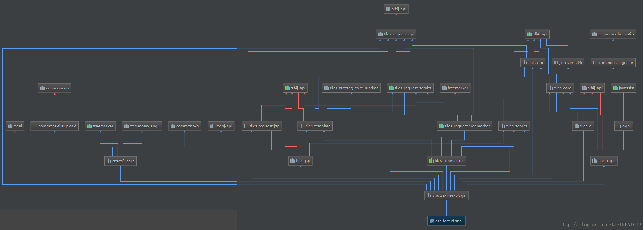The image size is (644, 230).
Task: Select the commons-fileupload node
Action: point(55,126)
